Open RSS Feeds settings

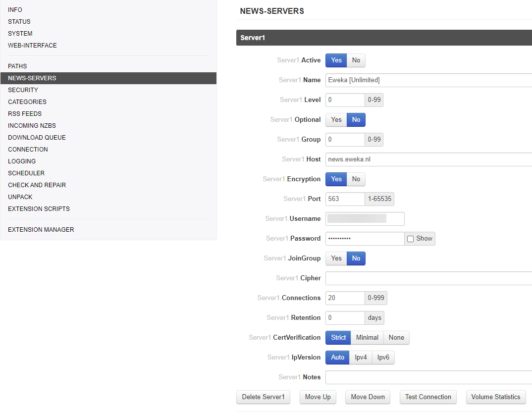click(x=25, y=114)
